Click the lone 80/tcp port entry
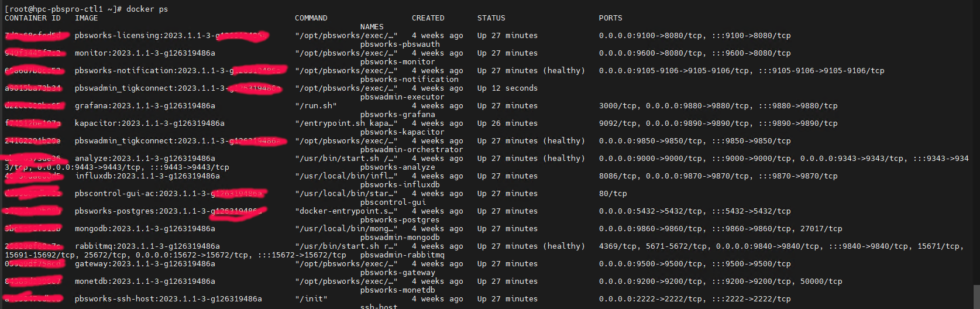 613,194
